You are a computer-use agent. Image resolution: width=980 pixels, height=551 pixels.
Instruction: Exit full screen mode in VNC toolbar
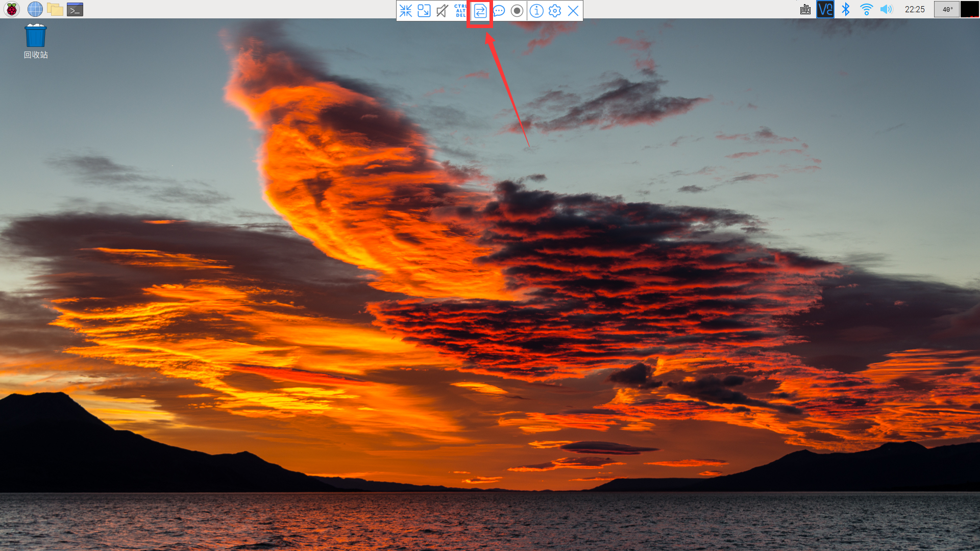point(406,11)
